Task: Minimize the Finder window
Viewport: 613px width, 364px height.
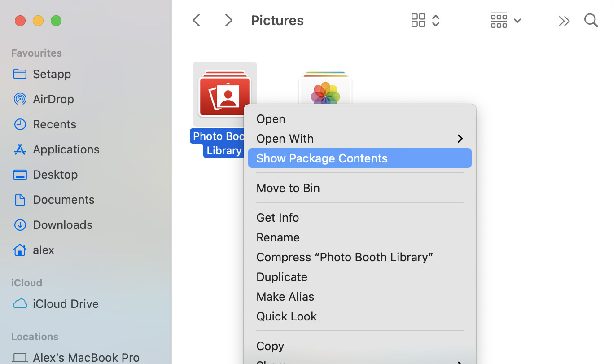Action: point(38,21)
